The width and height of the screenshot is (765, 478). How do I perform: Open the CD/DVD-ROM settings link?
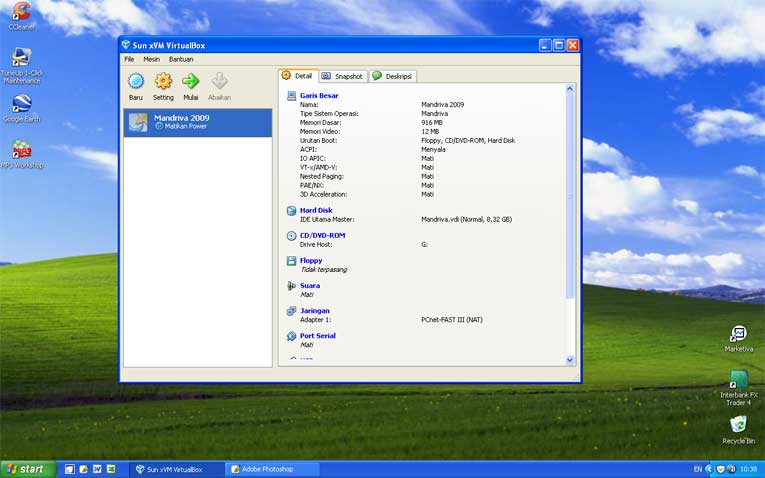click(x=322, y=235)
